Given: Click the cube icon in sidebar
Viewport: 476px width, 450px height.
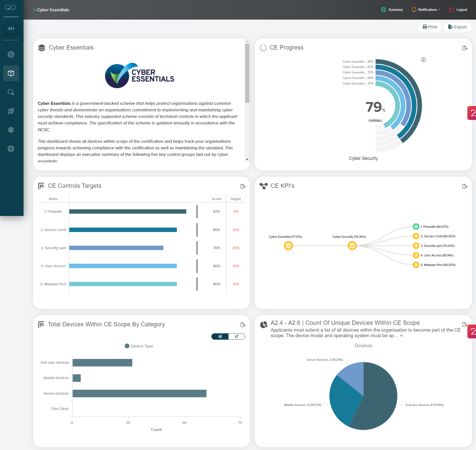Looking at the screenshot, I should point(11,73).
